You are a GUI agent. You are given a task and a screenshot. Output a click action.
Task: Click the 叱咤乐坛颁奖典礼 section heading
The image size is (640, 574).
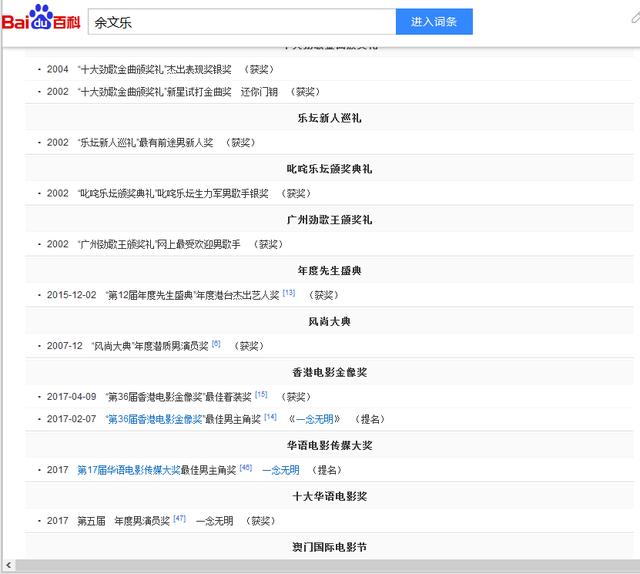[329, 169]
